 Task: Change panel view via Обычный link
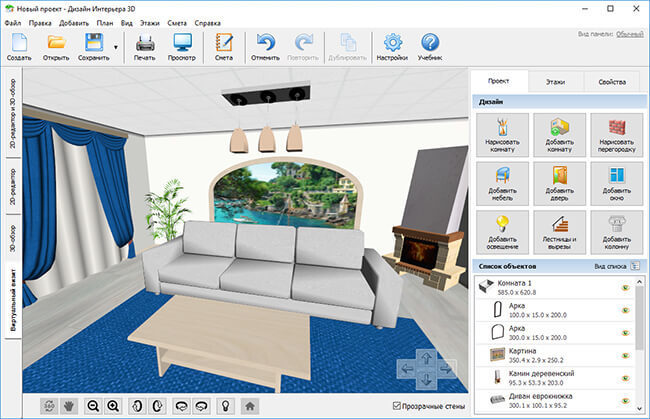(629, 34)
